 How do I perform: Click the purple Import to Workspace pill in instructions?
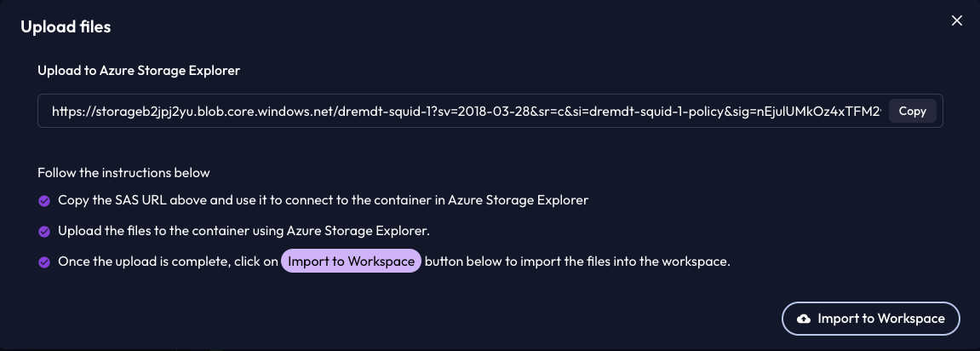[352, 262]
